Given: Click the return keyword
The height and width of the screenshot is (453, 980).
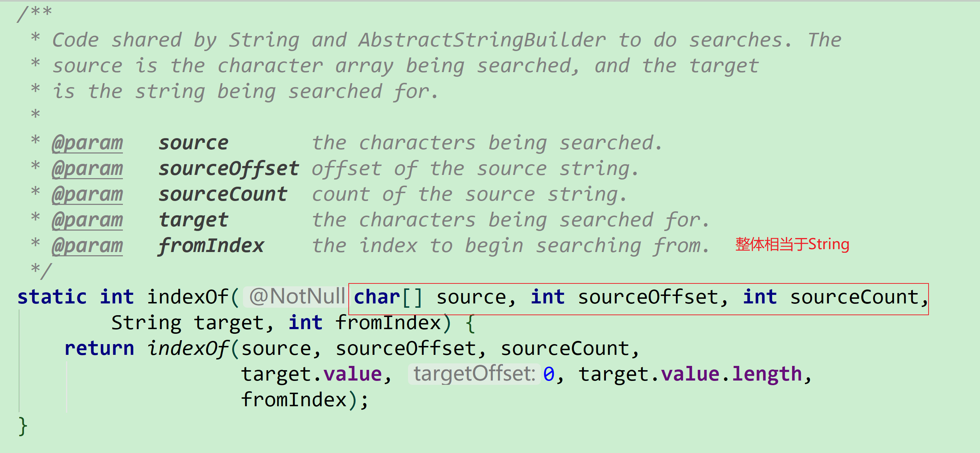Looking at the screenshot, I should click(99, 348).
